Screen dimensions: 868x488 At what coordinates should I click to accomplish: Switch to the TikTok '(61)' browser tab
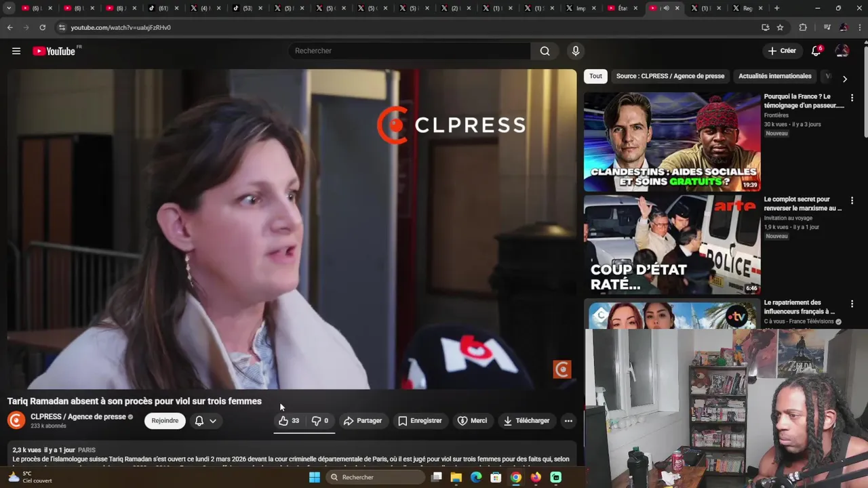163,8
